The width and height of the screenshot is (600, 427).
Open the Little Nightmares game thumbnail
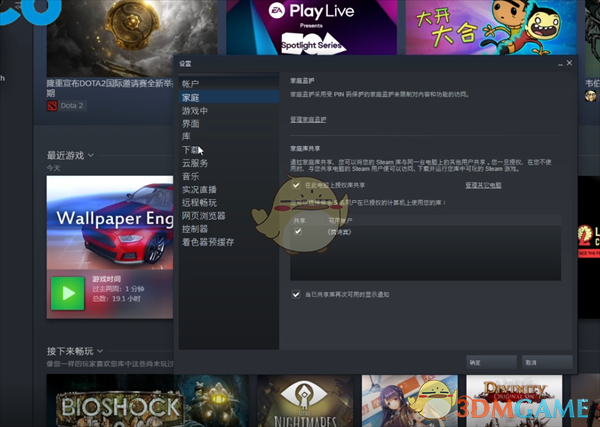pos(305,401)
